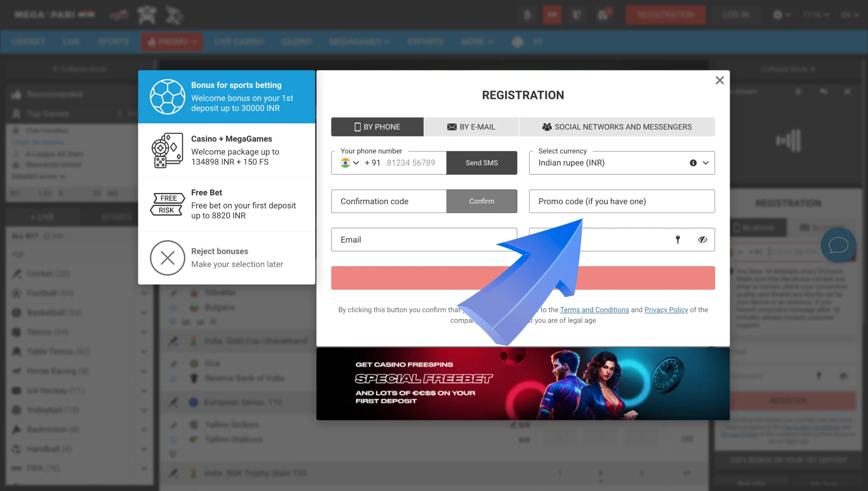Open the time dropdown in header
Screen dimensions: 868x491
coord(816,15)
